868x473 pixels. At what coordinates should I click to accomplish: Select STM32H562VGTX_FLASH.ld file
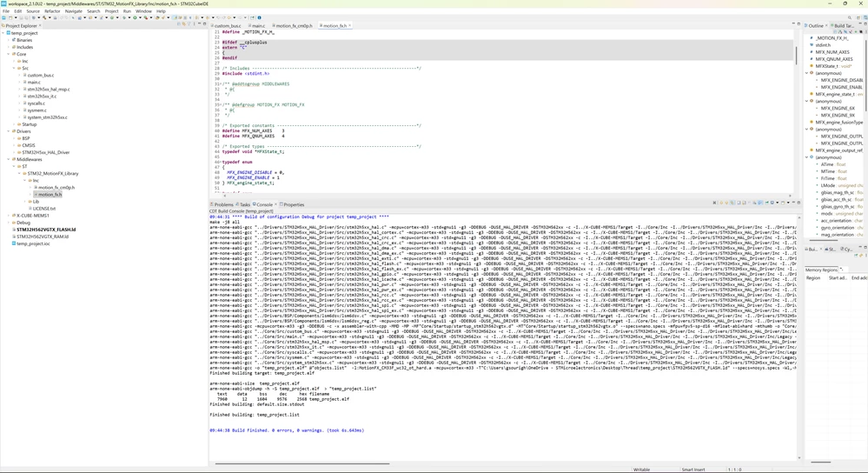pos(46,230)
